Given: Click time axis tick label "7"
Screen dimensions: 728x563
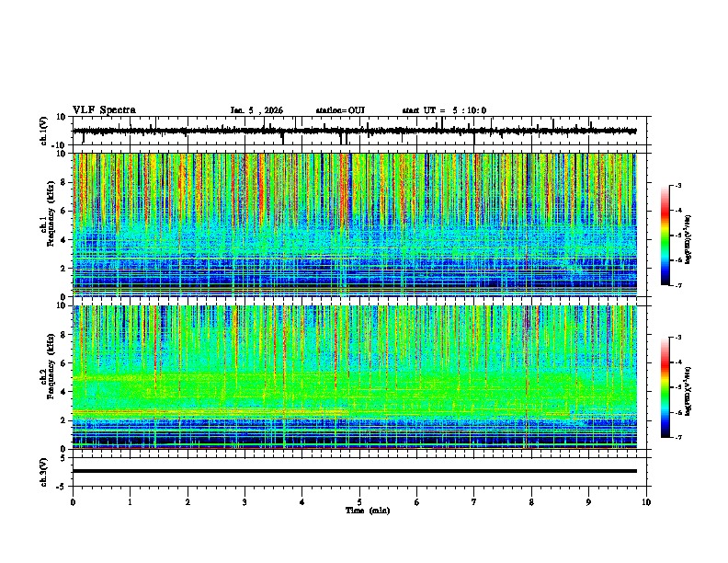Looking at the screenshot, I should pos(474,502).
